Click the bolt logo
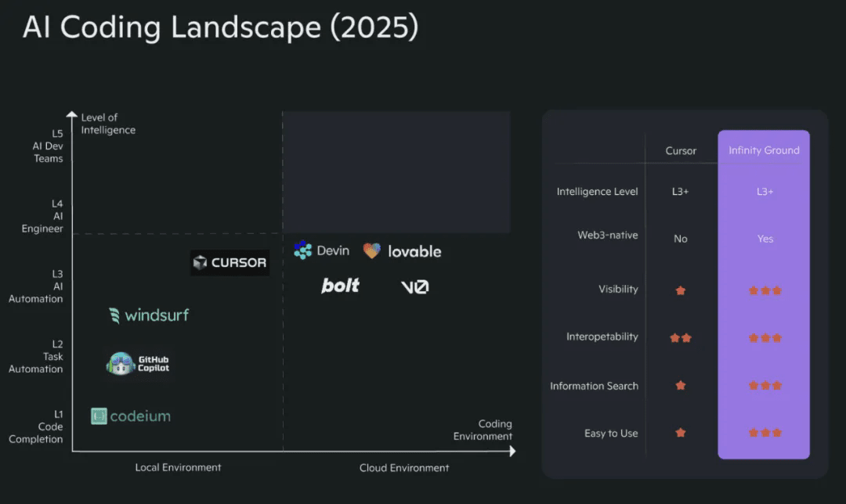846x504 pixels. pyautogui.click(x=340, y=286)
